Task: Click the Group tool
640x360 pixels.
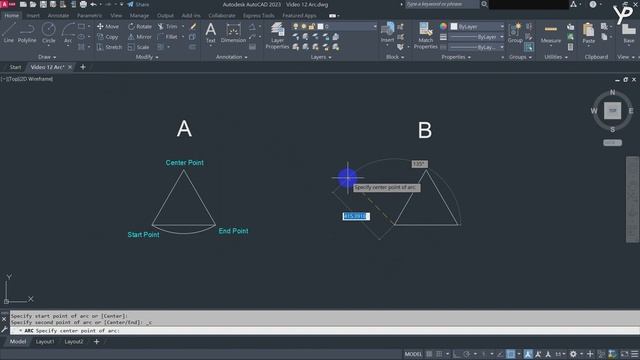Action: (515, 33)
